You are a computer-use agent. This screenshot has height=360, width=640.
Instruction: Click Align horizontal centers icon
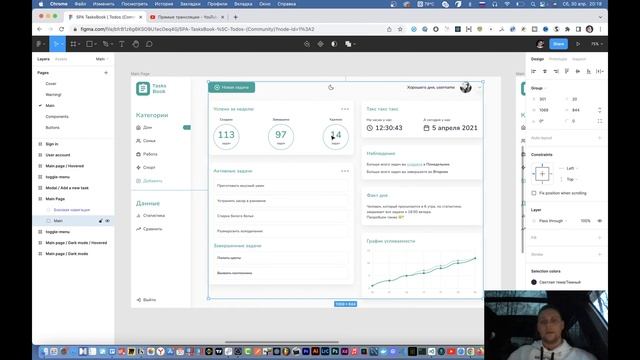[544, 71]
